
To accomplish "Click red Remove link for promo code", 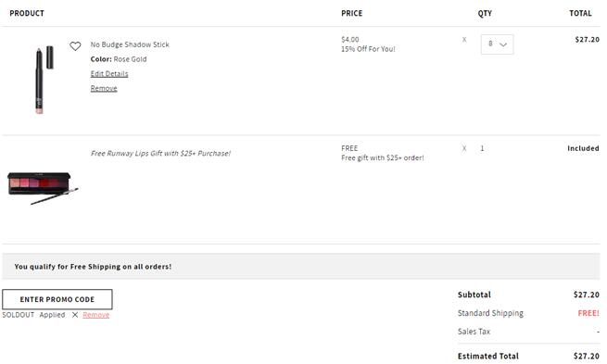I will tap(96, 315).
